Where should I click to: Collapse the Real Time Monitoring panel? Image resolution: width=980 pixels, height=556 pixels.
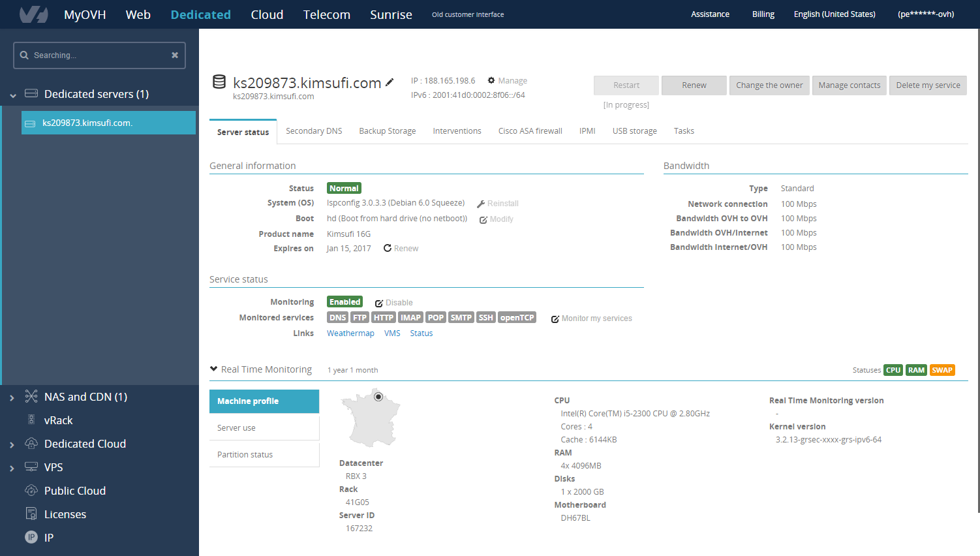tap(213, 369)
